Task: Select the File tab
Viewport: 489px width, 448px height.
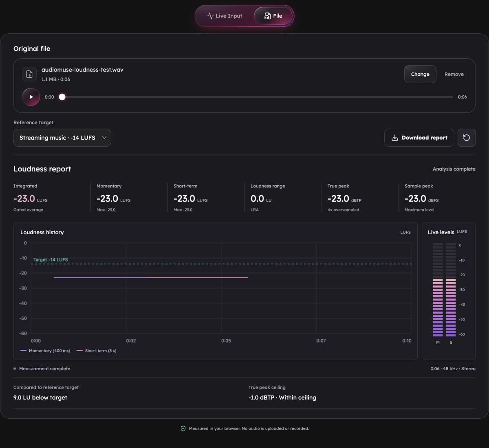Action: tap(273, 16)
